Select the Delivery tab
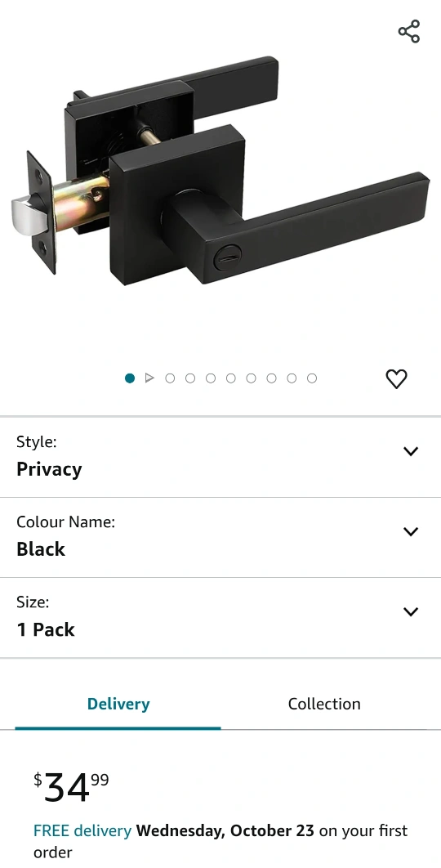Viewport: 441px width, 868px height. [x=118, y=704]
